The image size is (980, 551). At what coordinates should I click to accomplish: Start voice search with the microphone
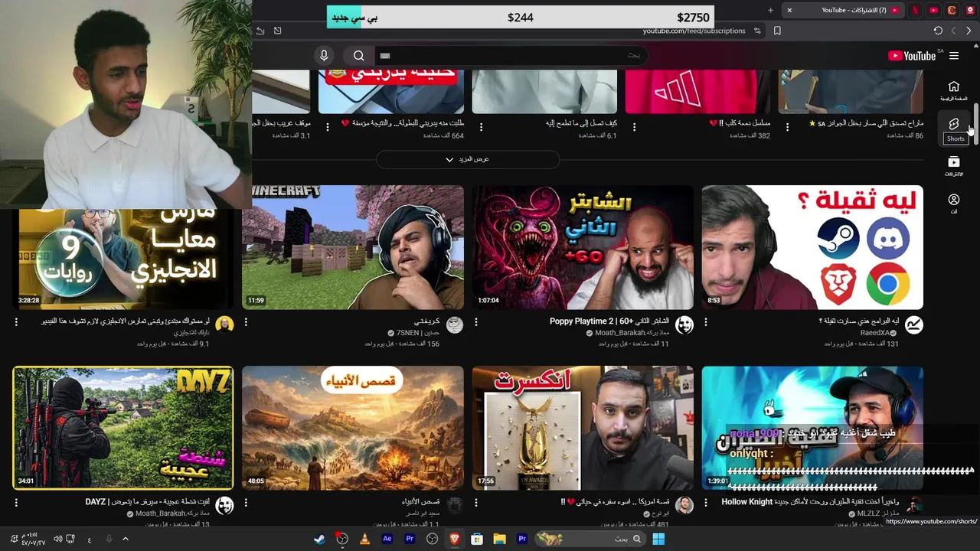[324, 56]
